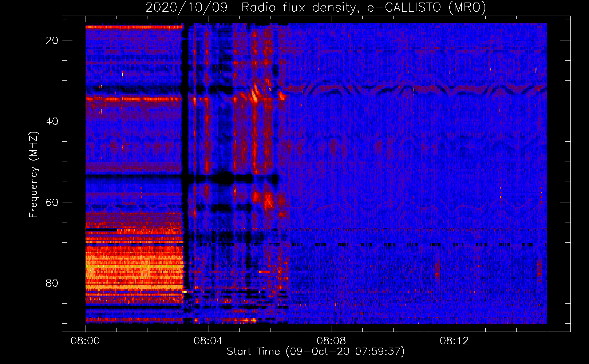This screenshot has width=589, height=364.
Task: Click the "08:00" time tick label
Action: (86, 341)
